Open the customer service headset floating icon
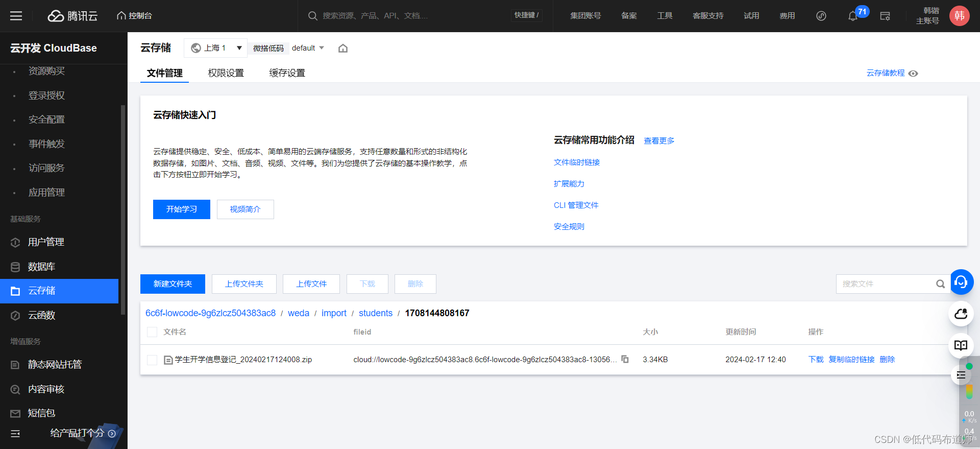980x449 pixels. click(x=961, y=282)
